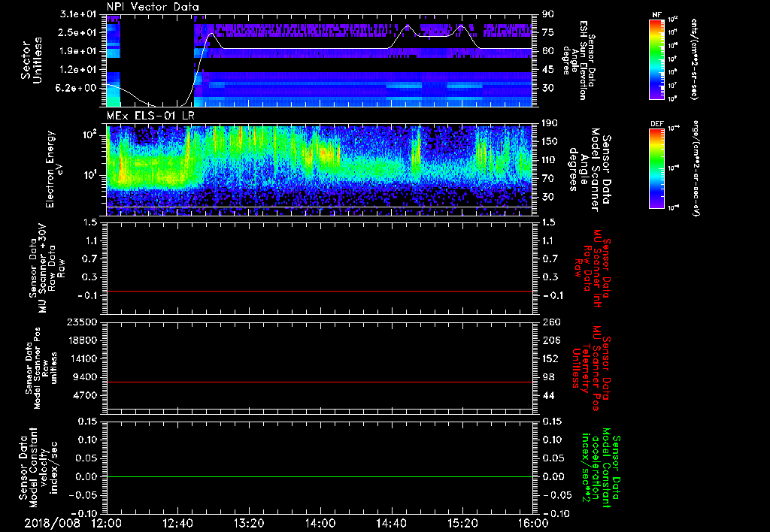Select the Electron Energy eV axis title
The height and width of the screenshot is (532, 770).
[54, 170]
